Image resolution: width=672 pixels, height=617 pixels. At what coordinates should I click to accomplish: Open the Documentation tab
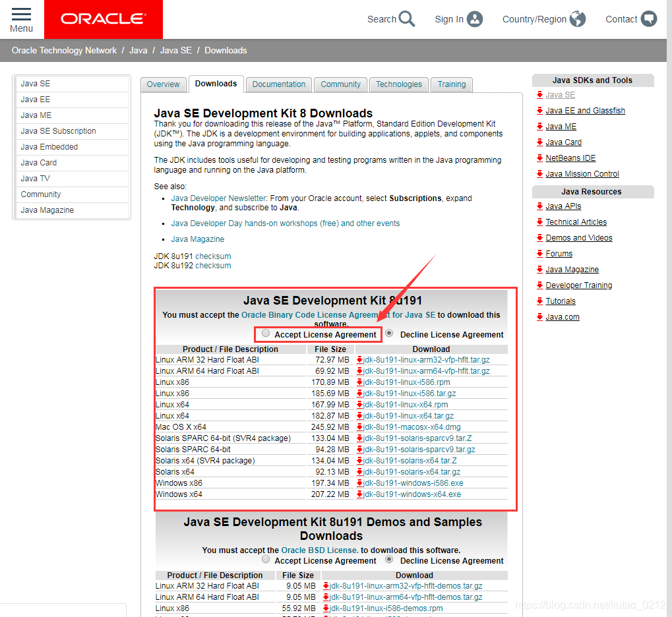278,84
